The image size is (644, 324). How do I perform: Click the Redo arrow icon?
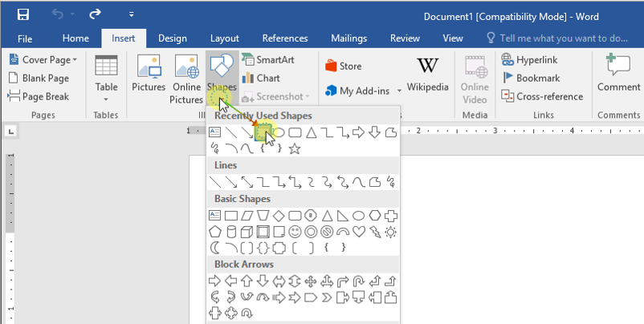95,14
